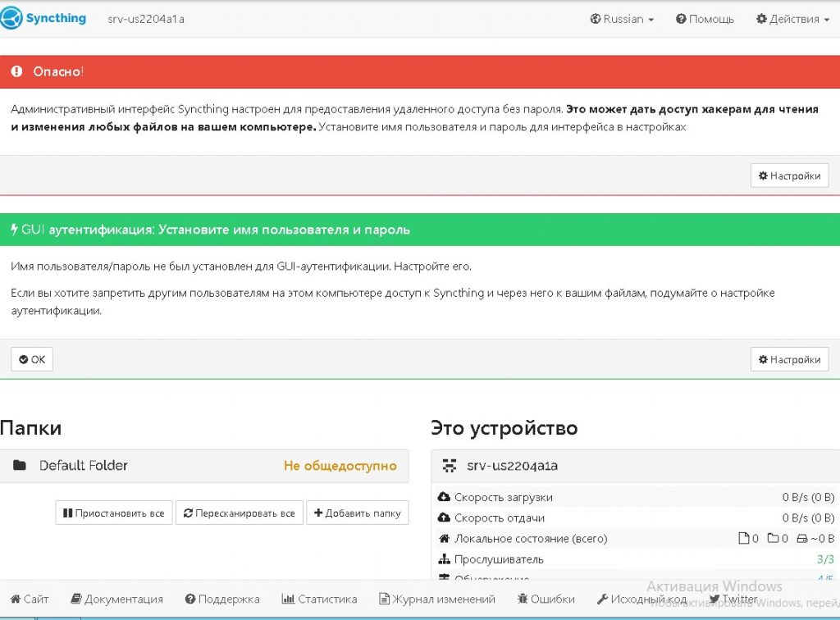Open the Статистика footer link

tap(319, 599)
